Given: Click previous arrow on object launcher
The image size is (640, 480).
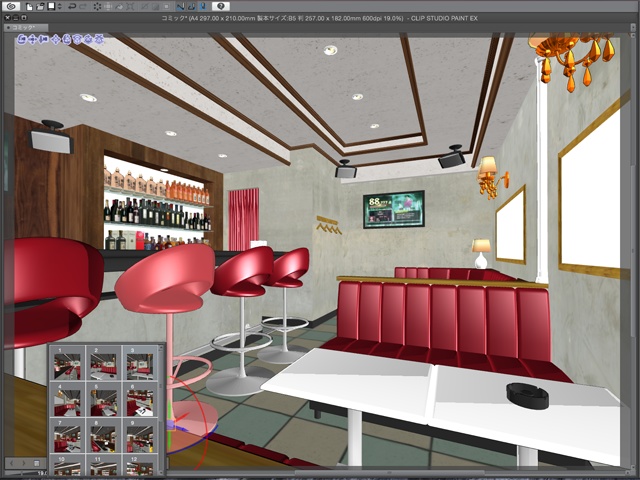Looking at the screenshot, I should click(11, 463).
